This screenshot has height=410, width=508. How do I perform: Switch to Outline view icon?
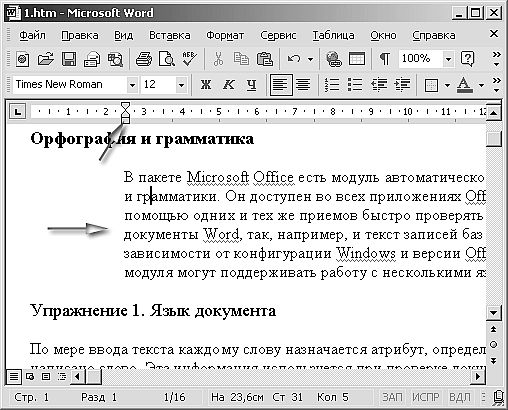click(x=62, y=377)
